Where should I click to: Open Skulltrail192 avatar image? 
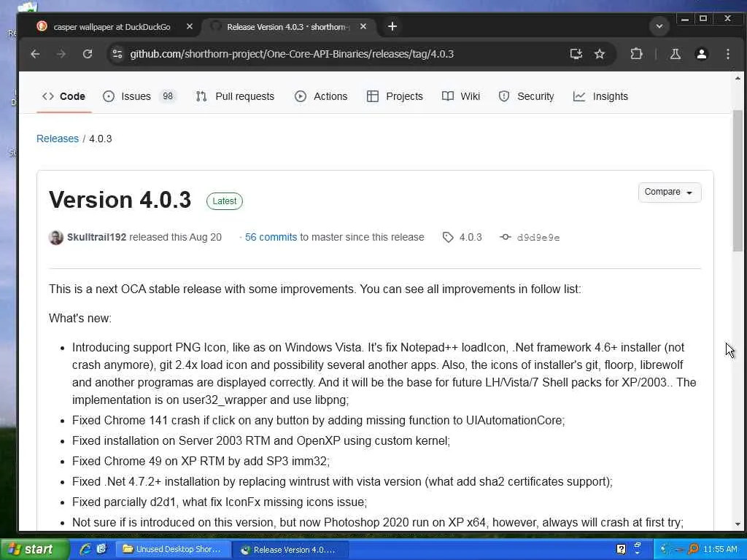pos(55,237)
